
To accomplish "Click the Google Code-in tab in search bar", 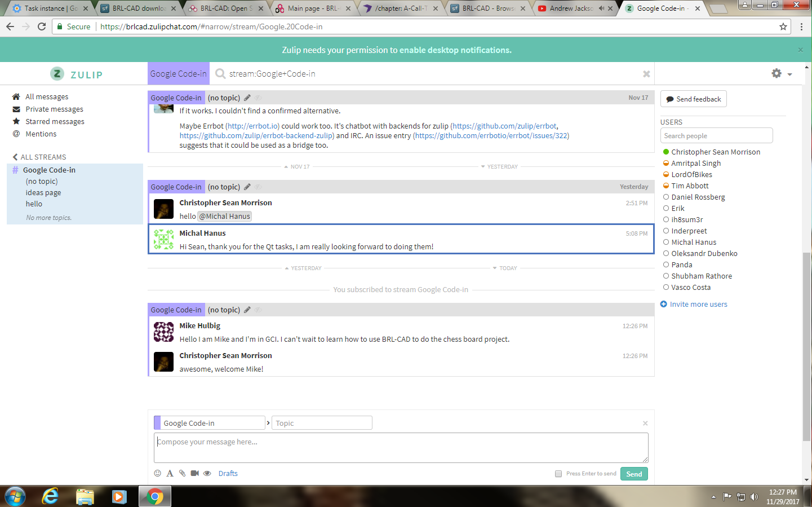I will 179,74.
